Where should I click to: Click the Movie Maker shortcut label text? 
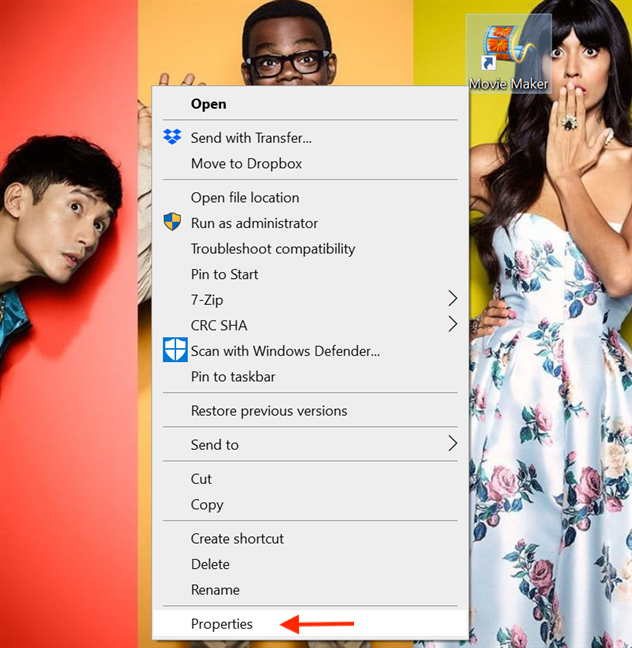pyautogui.click(x=508, y=84)
